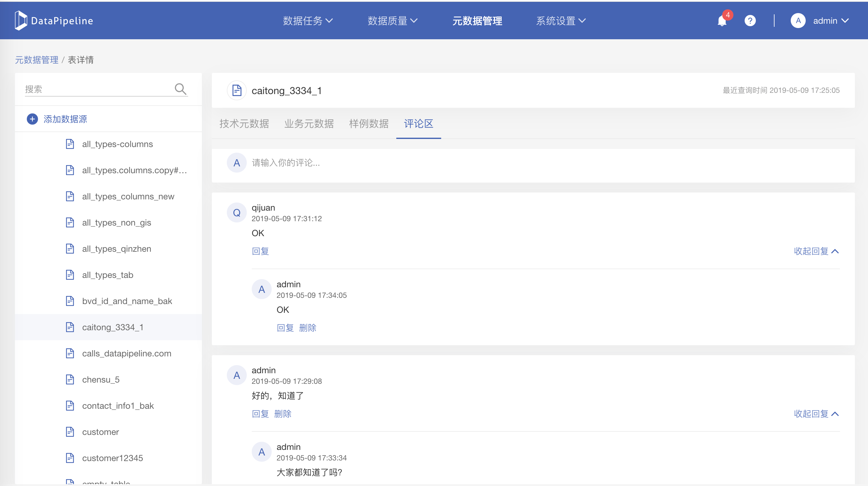Expand the 数据任务 dropdown menu
Viewport: 868px width, 486px height.
(307, 21)
